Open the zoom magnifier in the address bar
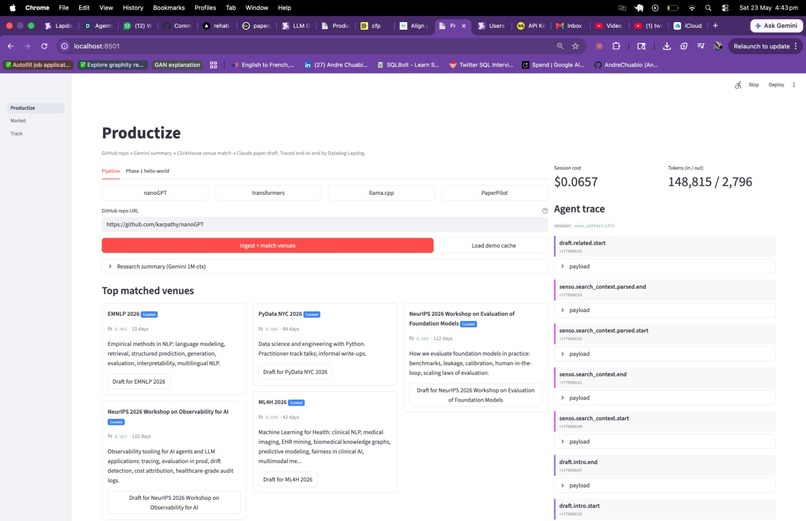 560,46
